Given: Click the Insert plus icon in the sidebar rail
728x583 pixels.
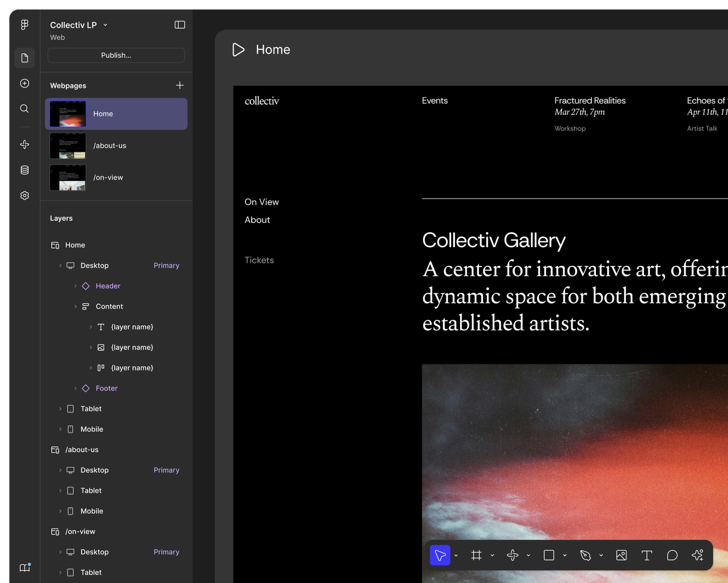Looking at the screenshot, I should [24, 83].
